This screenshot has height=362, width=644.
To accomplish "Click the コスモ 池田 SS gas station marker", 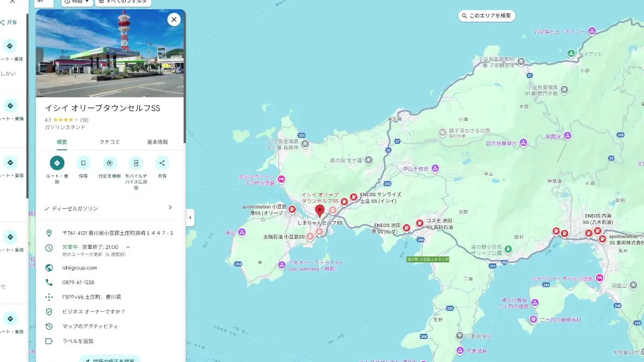I will tap(420, 223).
